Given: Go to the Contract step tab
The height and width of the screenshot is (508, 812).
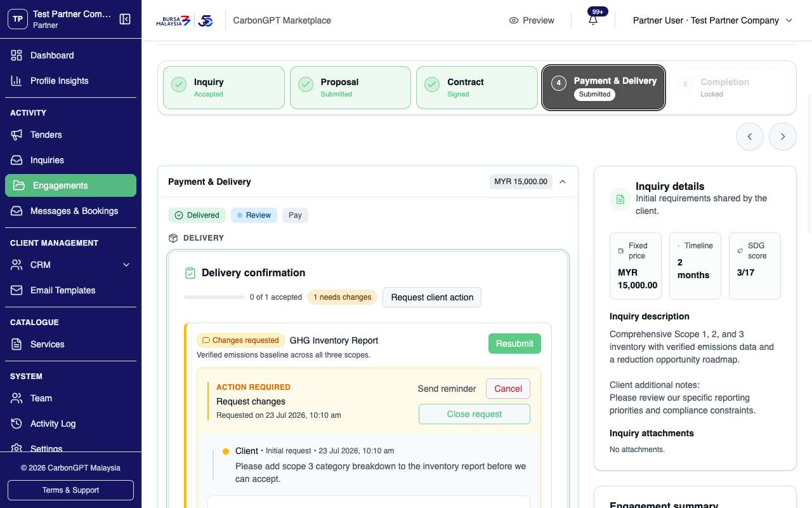Looking at the screenshot, I should pyautogui.click(x=477, y=88).
